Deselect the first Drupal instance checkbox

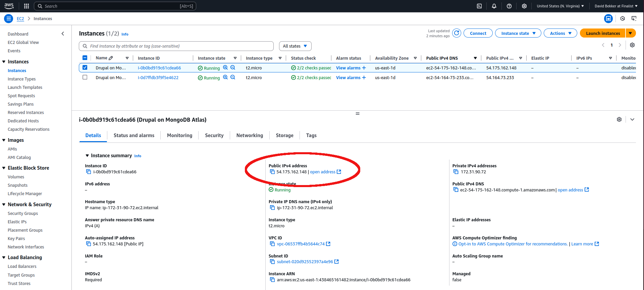tap(85, 67)
